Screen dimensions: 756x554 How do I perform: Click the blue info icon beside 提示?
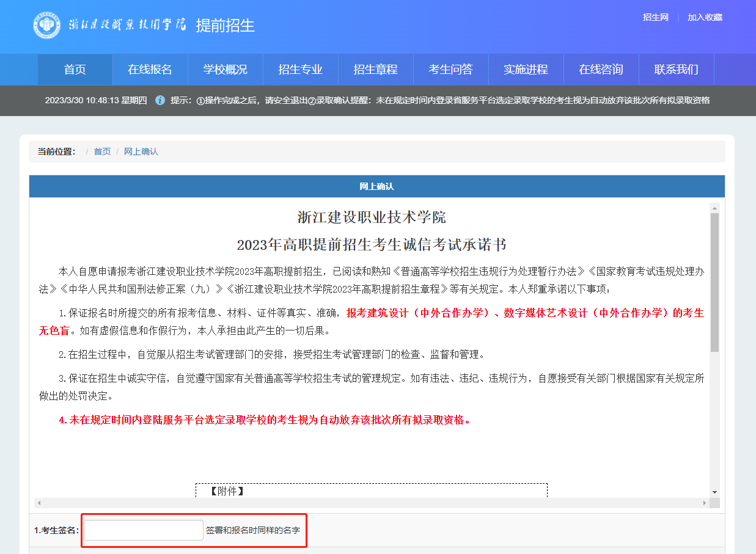coord(160,100)
